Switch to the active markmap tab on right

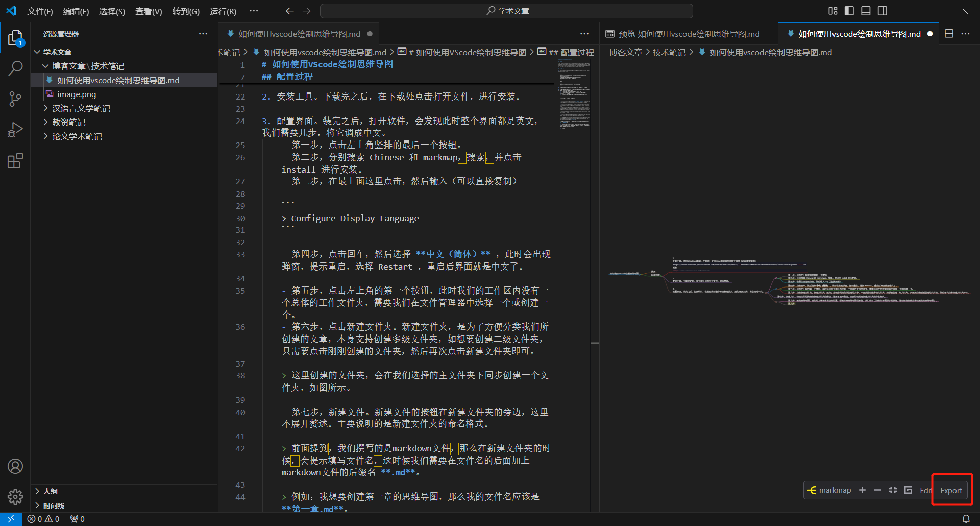coord(860,34)
